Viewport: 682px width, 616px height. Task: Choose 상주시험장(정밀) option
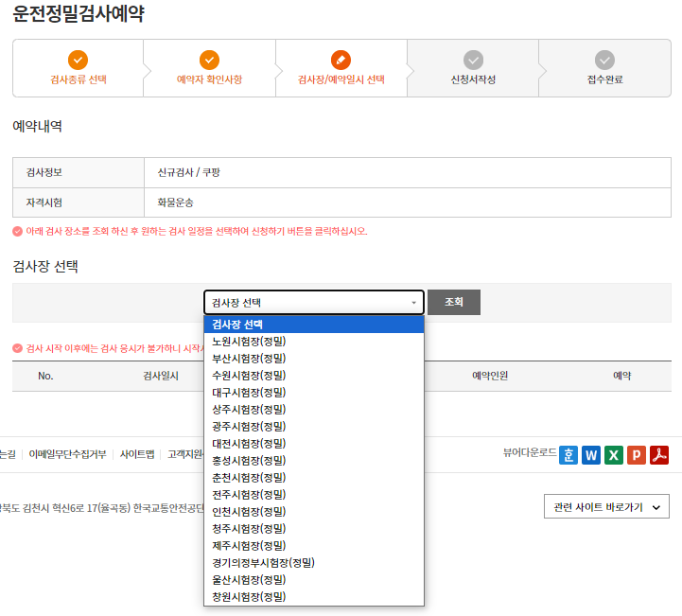(314, 410)
